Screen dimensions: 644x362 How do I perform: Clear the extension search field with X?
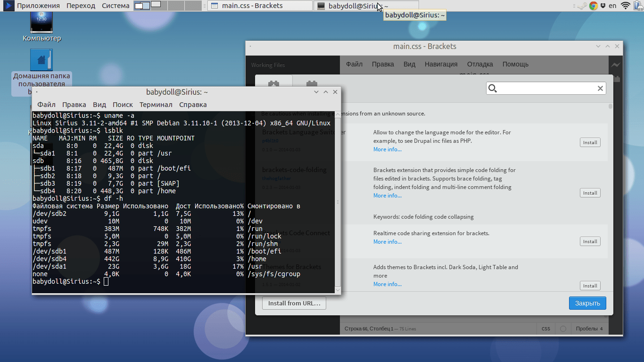pos(600,88)
